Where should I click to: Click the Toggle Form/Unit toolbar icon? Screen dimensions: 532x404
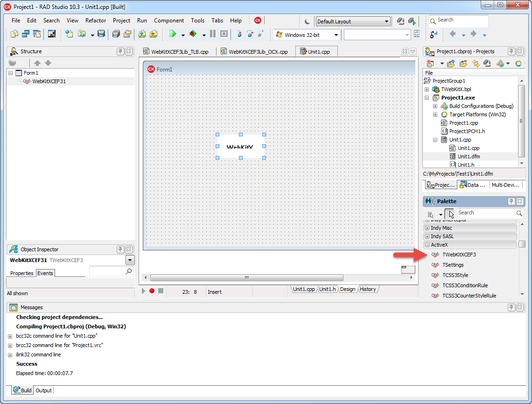click(37, 34)
